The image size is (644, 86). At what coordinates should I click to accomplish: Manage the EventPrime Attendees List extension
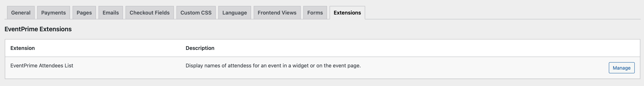(621, 68)
